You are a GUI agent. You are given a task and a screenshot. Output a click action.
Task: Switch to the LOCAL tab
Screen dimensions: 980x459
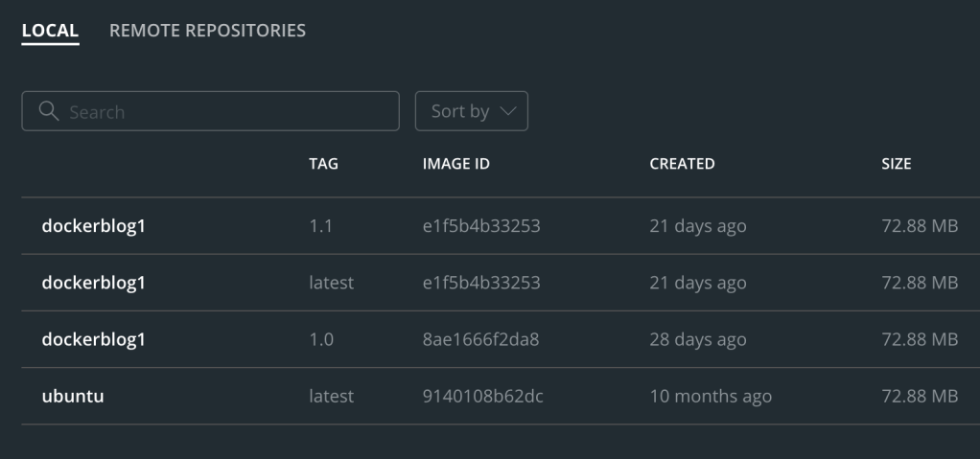pos(50,31)
